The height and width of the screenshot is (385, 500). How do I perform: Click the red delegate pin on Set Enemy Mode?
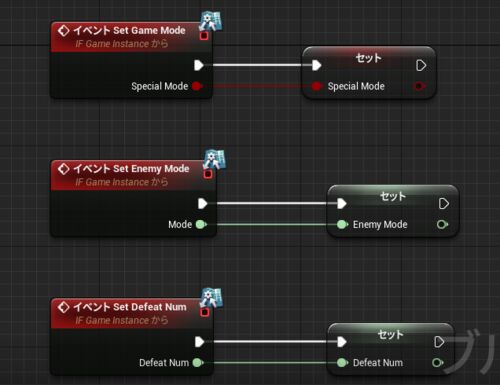(x=208, y=174)
